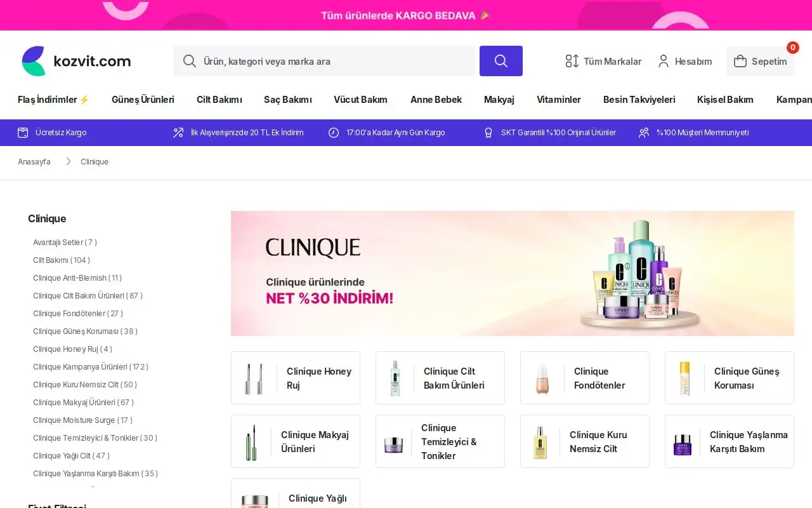Open the Makyaj menu
Screen dimensions: 812x508
click(499, 100)
